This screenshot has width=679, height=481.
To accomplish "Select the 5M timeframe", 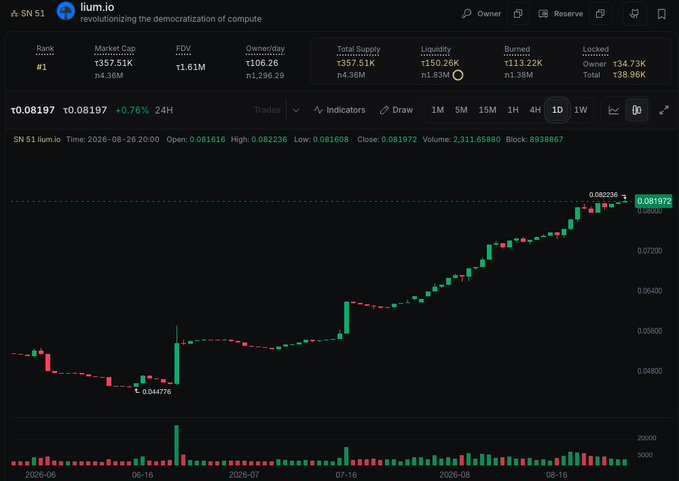I will click(x=461, y=110).
